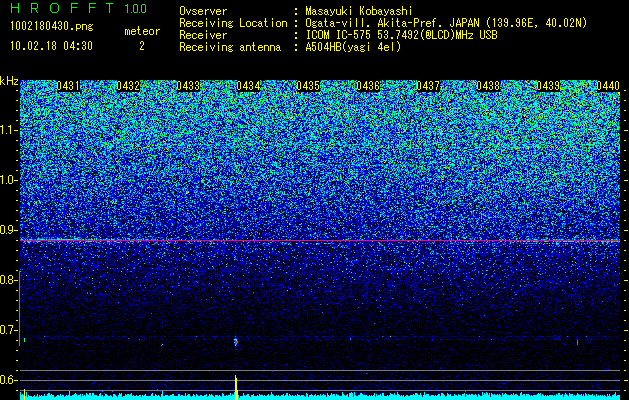Click the red horizontal carrier line
The image size is (629, 400).
coord(320,240)
